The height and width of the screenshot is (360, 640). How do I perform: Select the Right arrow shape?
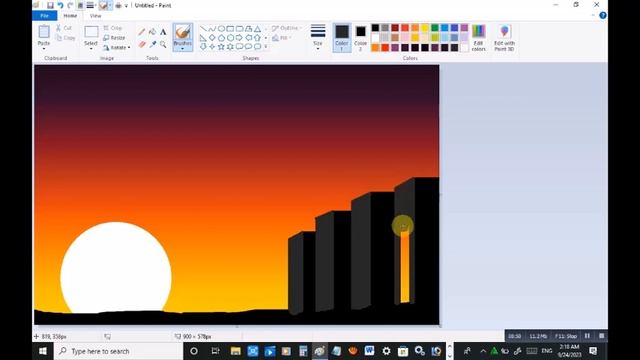pos(239,38)
